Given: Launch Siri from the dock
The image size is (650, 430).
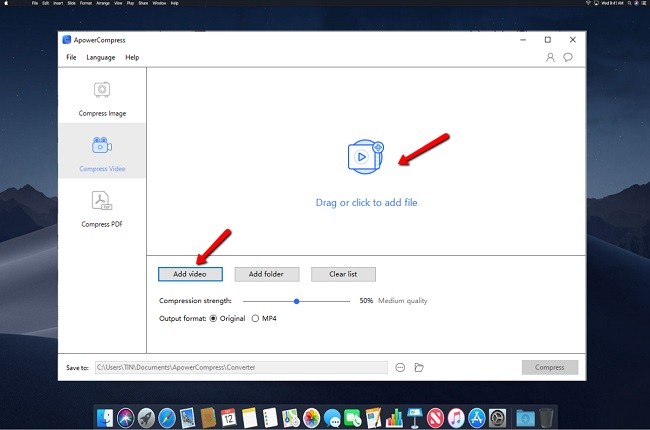Looking at the screenshot, I should pos(126,418).
